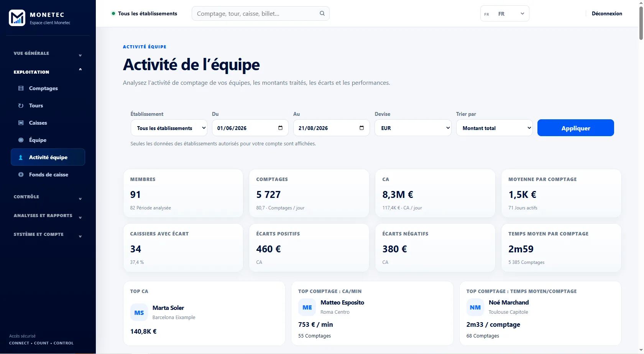Screen dimensions: 644x354
Task: Click the search magnifier icon
Action: pos(322,13)
